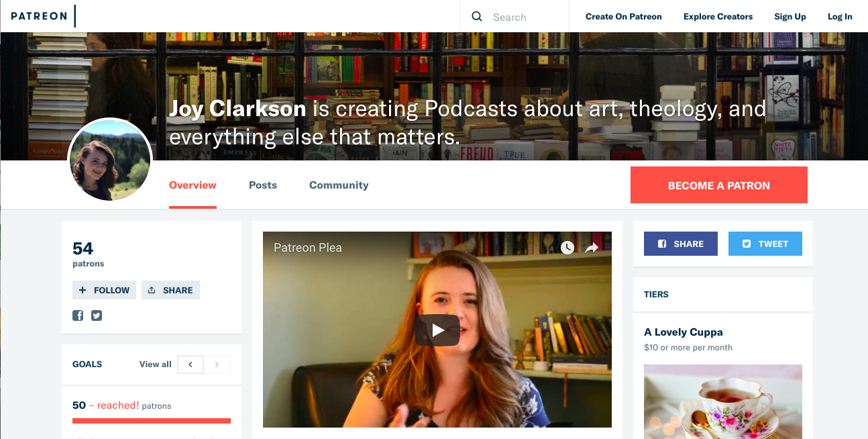Click the Share button under patron count
The width and height of the screenshot is (868, 439).
170,290
